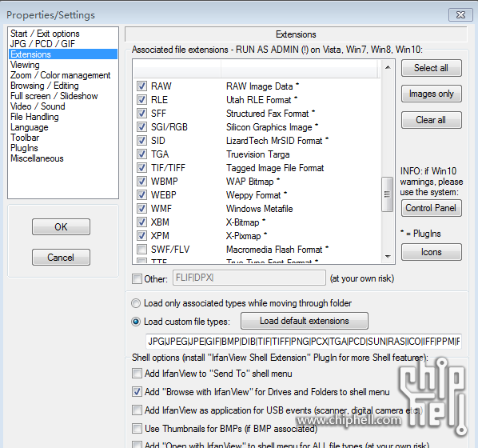Open the Icons association button
This screenshot has height=448, width=478.
click(432, 252)
